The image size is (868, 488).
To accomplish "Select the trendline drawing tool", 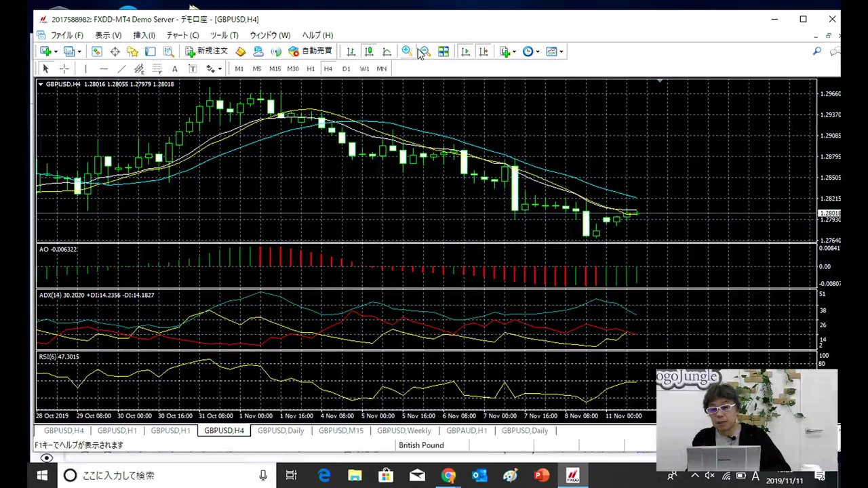I will [x=121, y=68].
